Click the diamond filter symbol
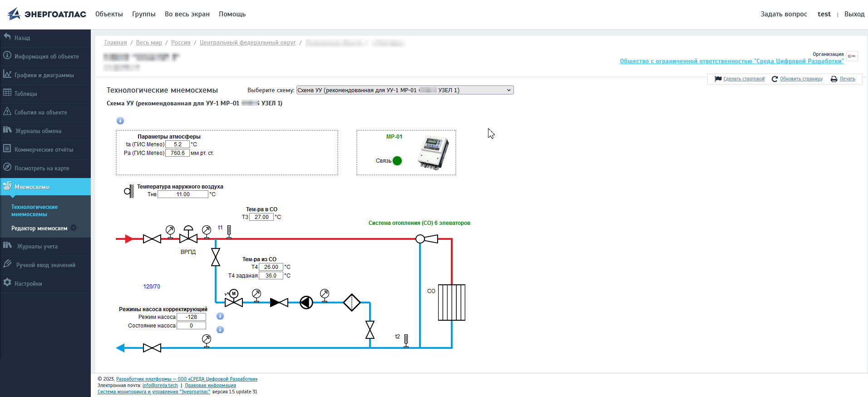 click(x=352, y=303)
